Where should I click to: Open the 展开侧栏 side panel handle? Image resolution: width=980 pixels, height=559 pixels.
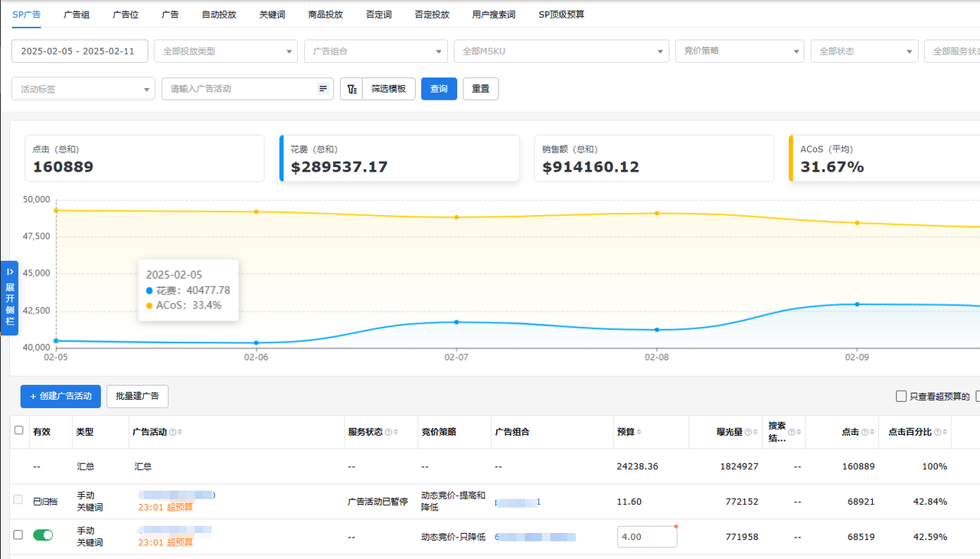click(10, 298)
